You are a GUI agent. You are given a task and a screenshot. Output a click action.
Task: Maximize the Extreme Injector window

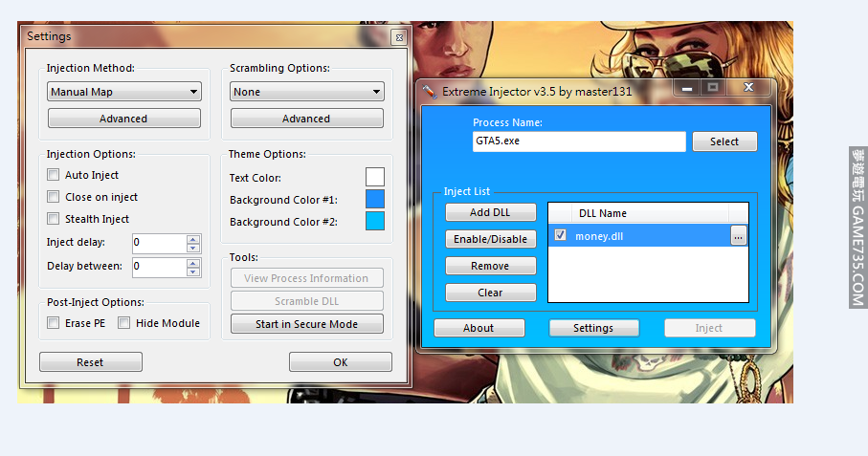click(x=713, y=87)
